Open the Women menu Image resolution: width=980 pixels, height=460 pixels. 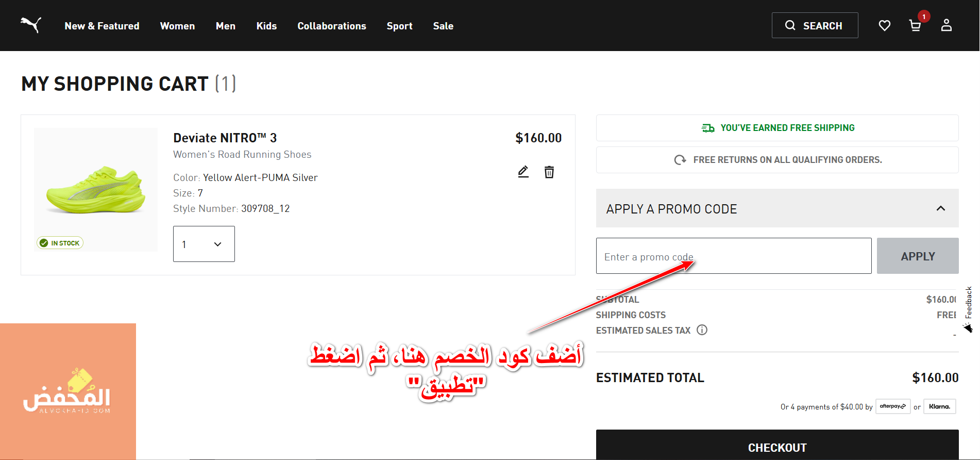click(x=177, y=26)
